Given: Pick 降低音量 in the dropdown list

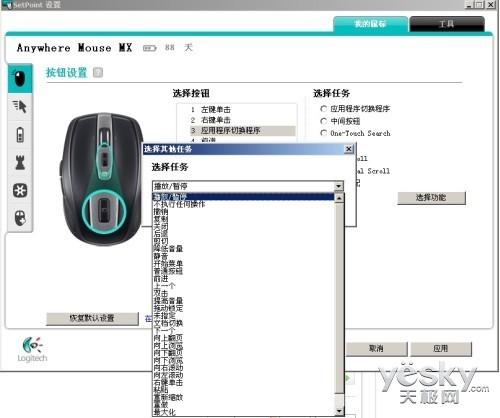Looking at the screenshot, I should click(243, 249).
